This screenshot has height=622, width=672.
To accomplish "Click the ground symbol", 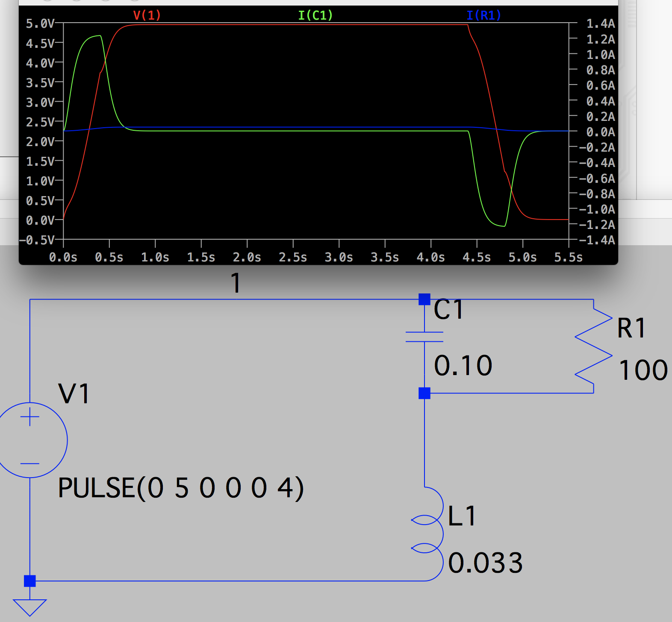I will click(x=30, y=607).
